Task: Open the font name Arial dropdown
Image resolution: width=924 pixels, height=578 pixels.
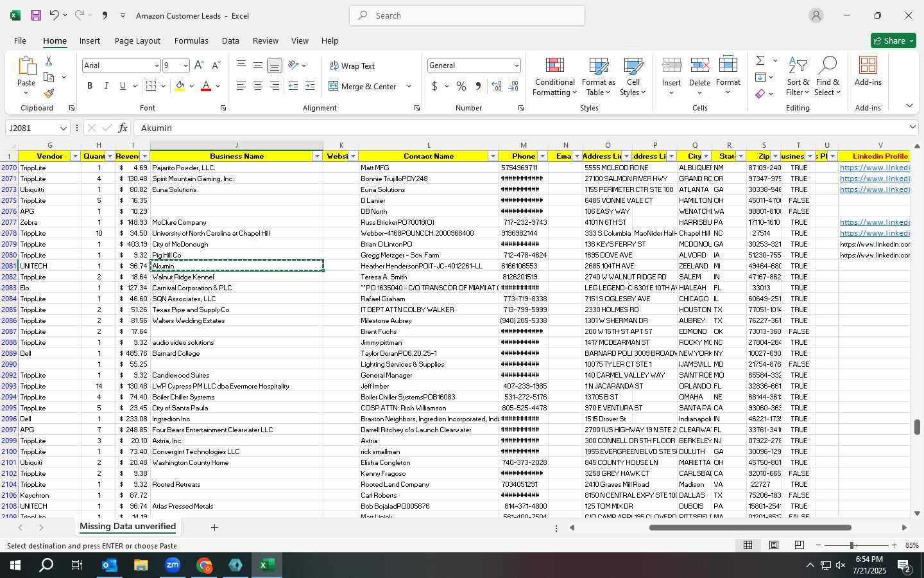Action: [156, 66]
